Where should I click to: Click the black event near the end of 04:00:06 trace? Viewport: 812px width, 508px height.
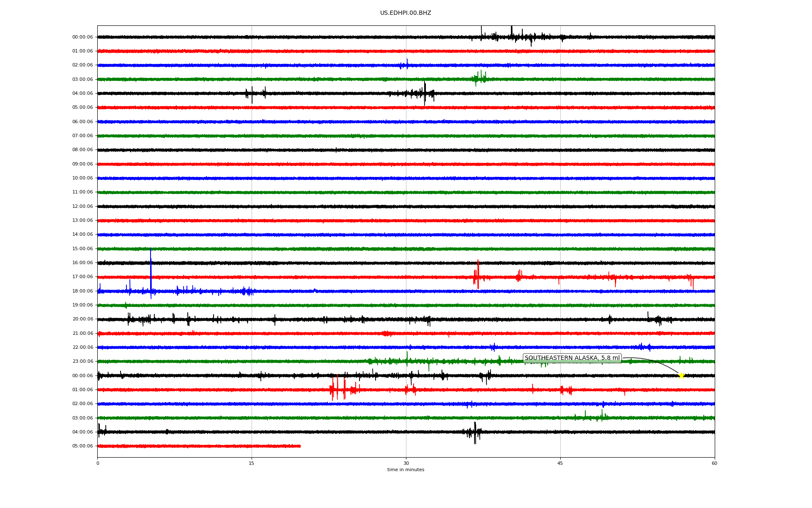pos(475,432)
